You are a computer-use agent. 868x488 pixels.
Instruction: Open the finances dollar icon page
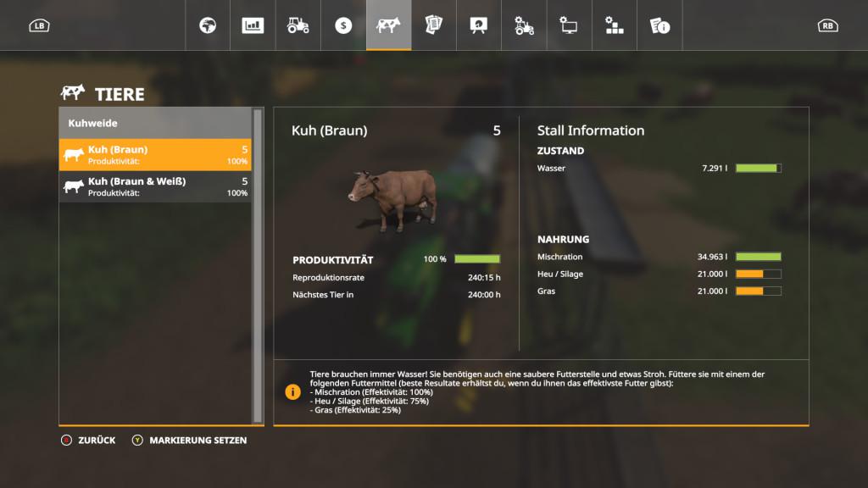pos(343,25)
